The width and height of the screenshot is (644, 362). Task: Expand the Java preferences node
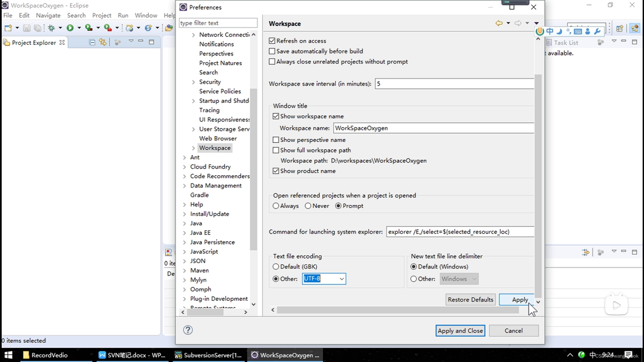(x=184, y=223)
